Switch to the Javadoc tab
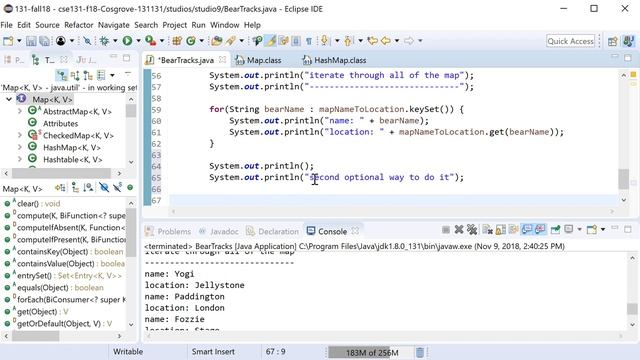 click(x=219, y=231)
